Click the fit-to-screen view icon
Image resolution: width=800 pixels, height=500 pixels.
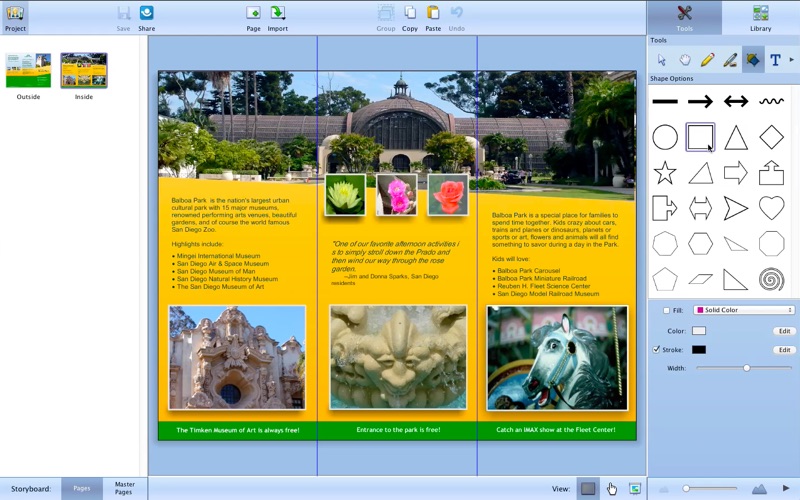pyautogui.click(x=634, y=489)
